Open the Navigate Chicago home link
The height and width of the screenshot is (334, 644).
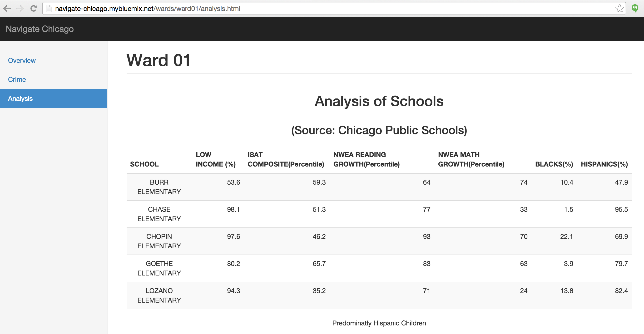tap(40, 29)
